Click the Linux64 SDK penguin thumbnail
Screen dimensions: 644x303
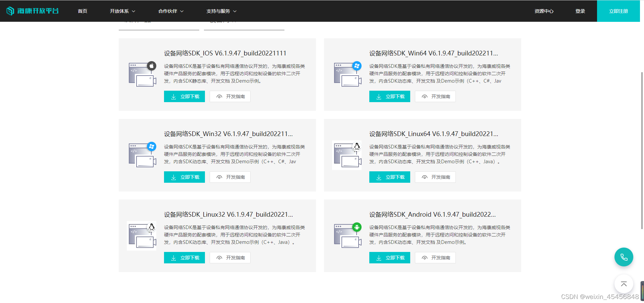[347, 155]
